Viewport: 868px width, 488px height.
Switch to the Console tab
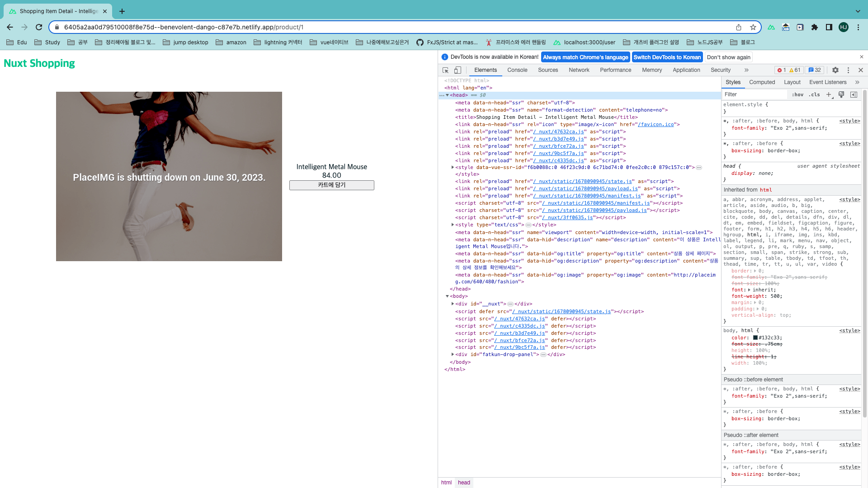pyautogui.click(x=517, y=70)
